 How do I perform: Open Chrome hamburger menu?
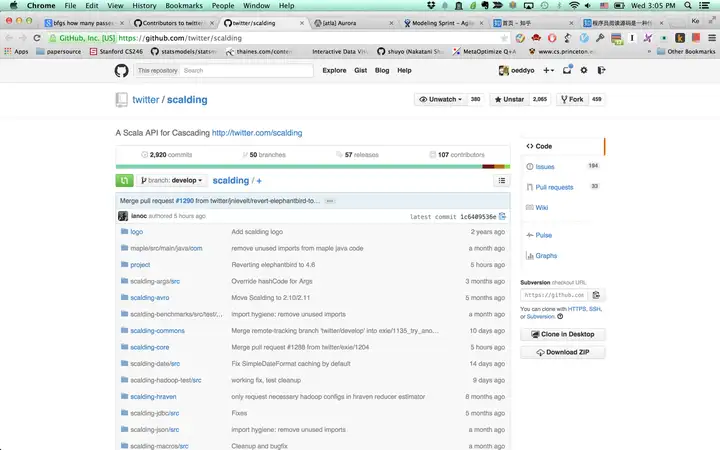[712, 38]
